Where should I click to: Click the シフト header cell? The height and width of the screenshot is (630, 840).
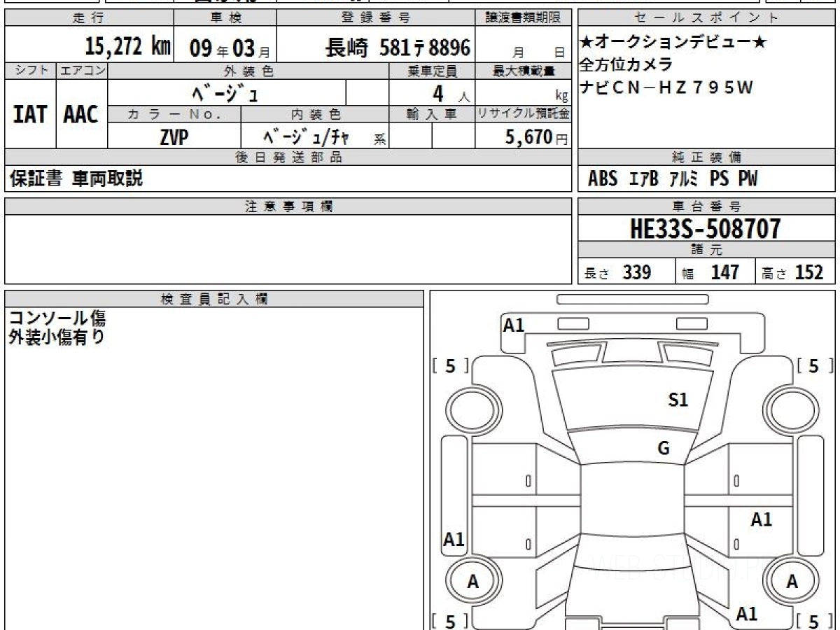click(x=30, y=71)
